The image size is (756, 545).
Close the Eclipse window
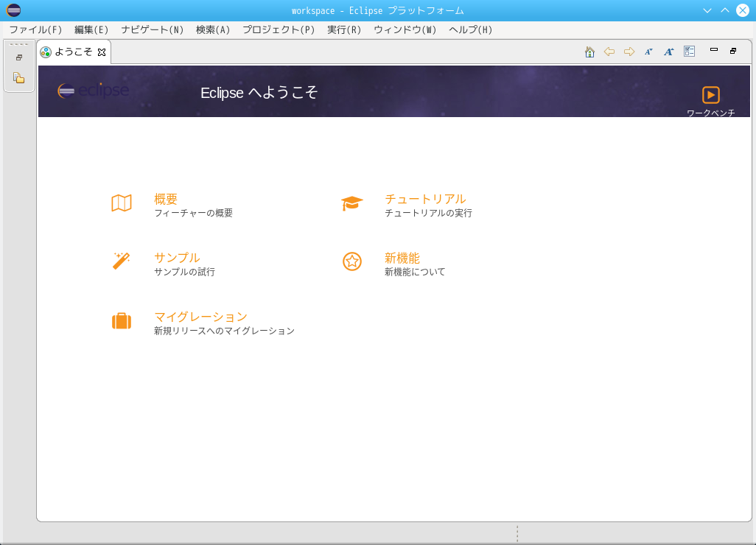743,10
